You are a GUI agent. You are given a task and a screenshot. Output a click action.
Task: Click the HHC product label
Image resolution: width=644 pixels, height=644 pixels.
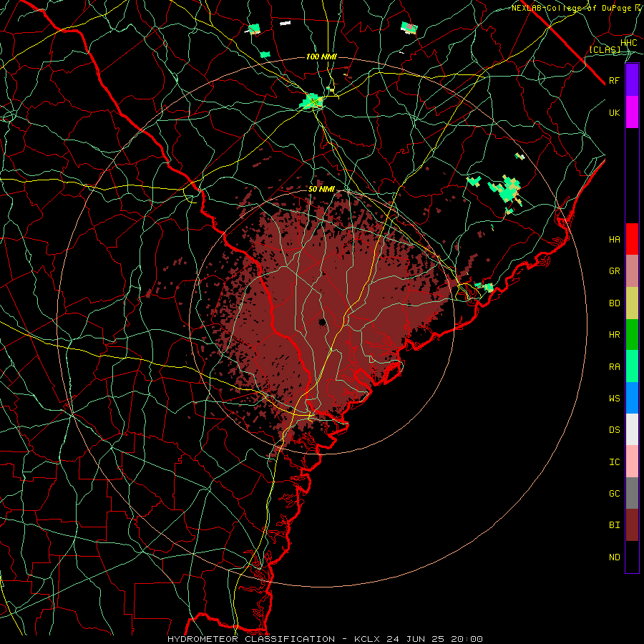(629, 43)
